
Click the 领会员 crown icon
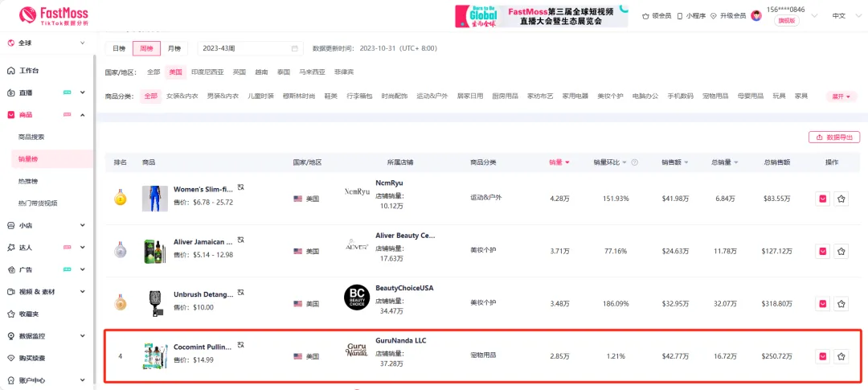645,16
